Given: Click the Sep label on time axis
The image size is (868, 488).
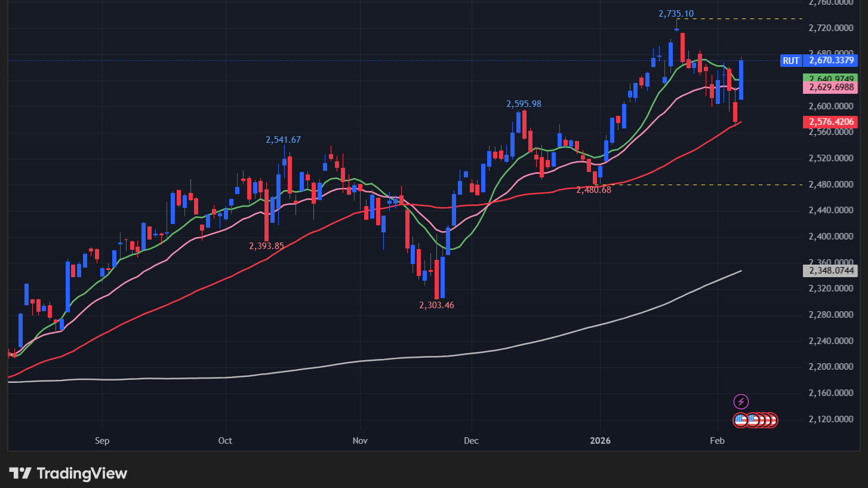Looking at the screenshot, I should pyautogui.click(x=102, y=441).
